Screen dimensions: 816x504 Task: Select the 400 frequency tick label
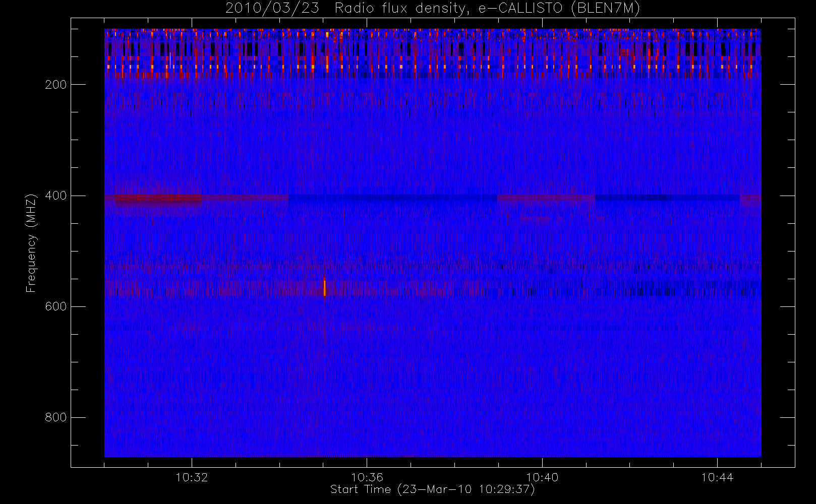tap(55, 196)
